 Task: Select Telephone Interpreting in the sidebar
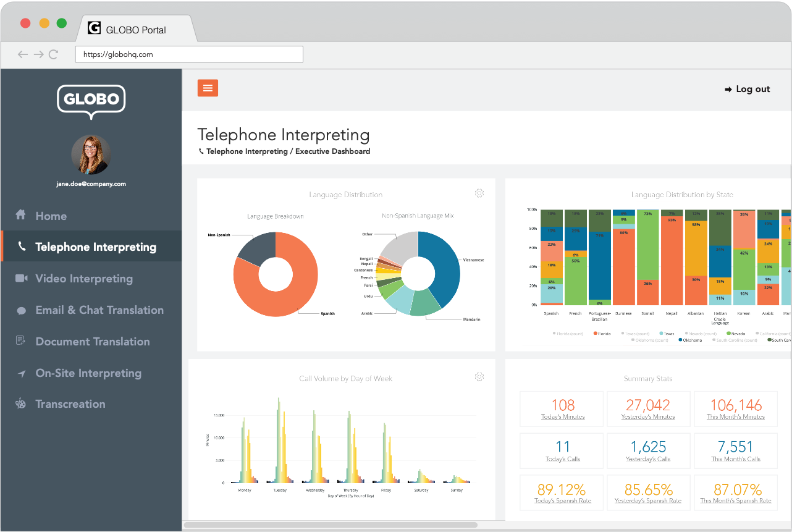[x=91, y=247]
